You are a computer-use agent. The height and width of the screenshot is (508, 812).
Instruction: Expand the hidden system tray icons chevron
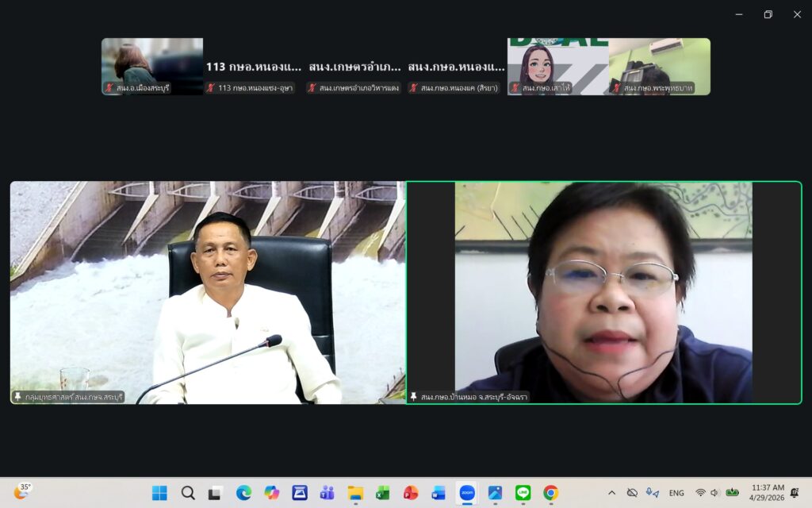pyautogui.click(x=611, y=493)
